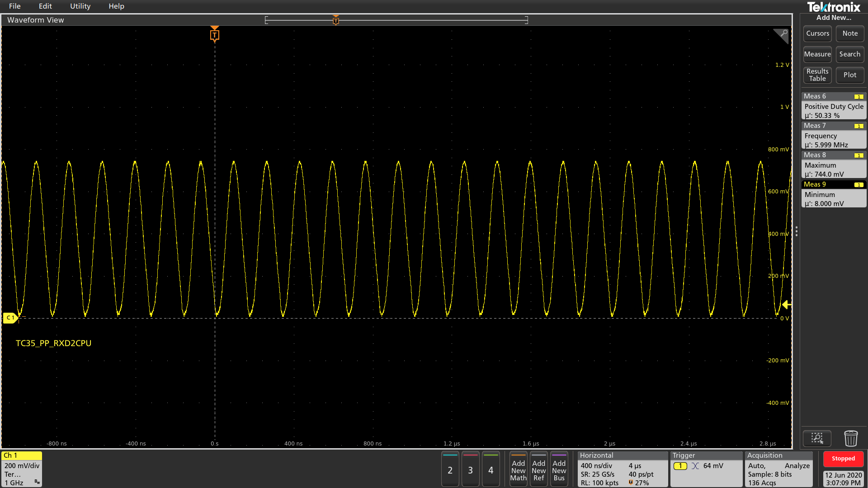
Task: Click the yellow trigger level arrow
Action: point(787,305)
